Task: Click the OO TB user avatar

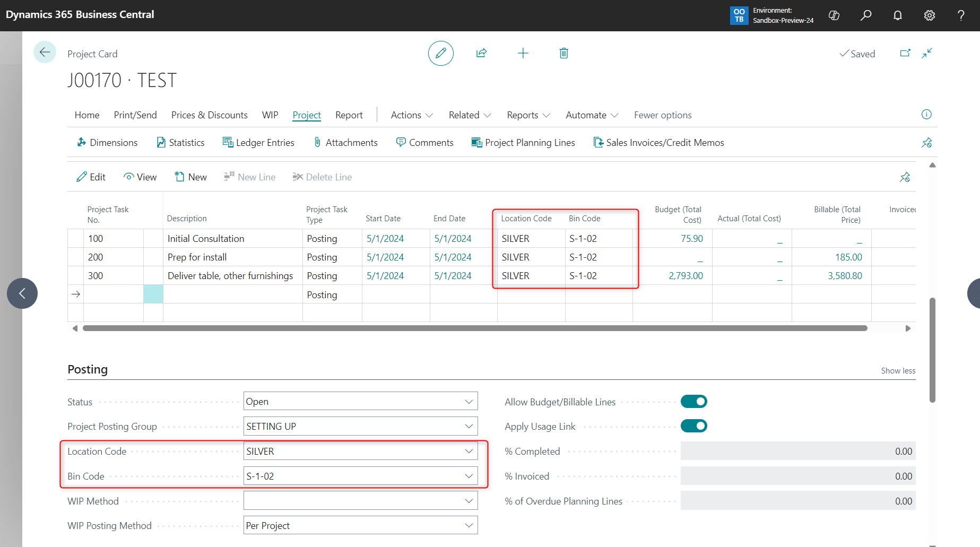Action: point(739,15)
